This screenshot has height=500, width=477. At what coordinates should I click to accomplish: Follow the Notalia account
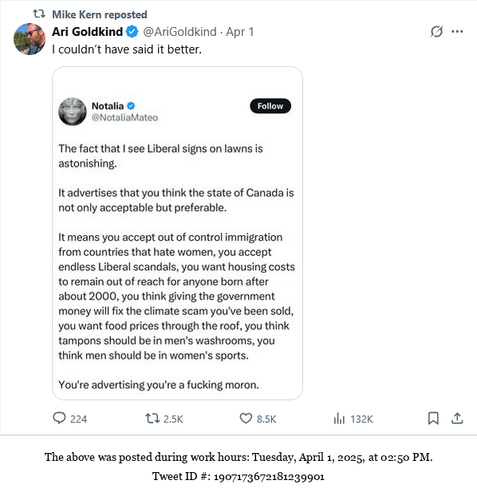point(270,106)
